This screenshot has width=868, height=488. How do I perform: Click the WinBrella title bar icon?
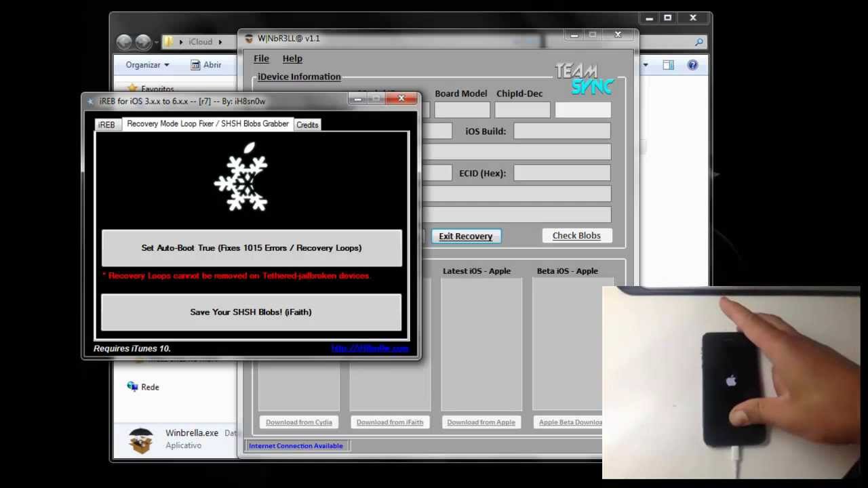tap(249, 39)
